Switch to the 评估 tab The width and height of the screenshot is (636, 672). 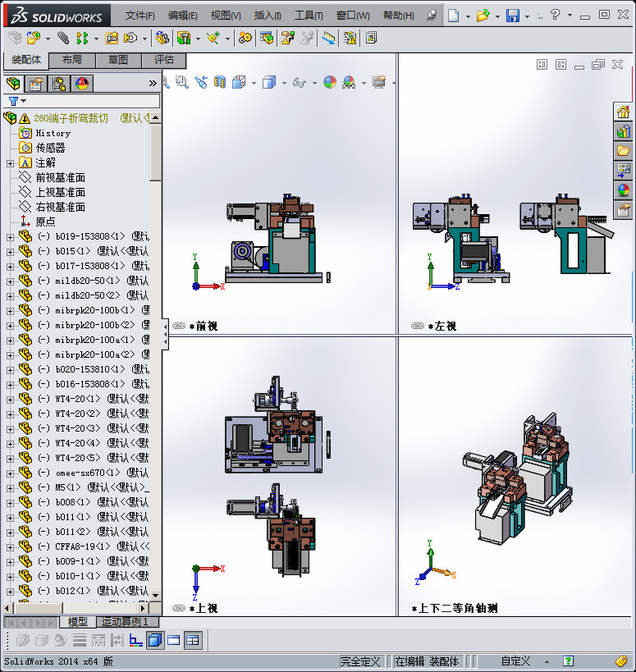click(x=163, y=60)
